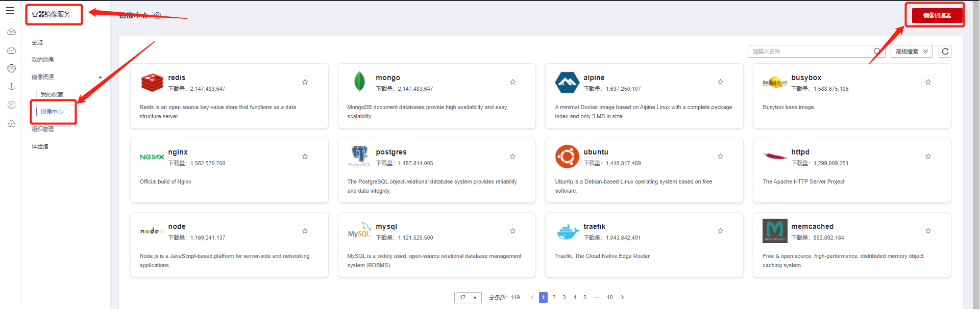Open the 12 per page size dropdown
980x313 pixels.
(468, 298)
